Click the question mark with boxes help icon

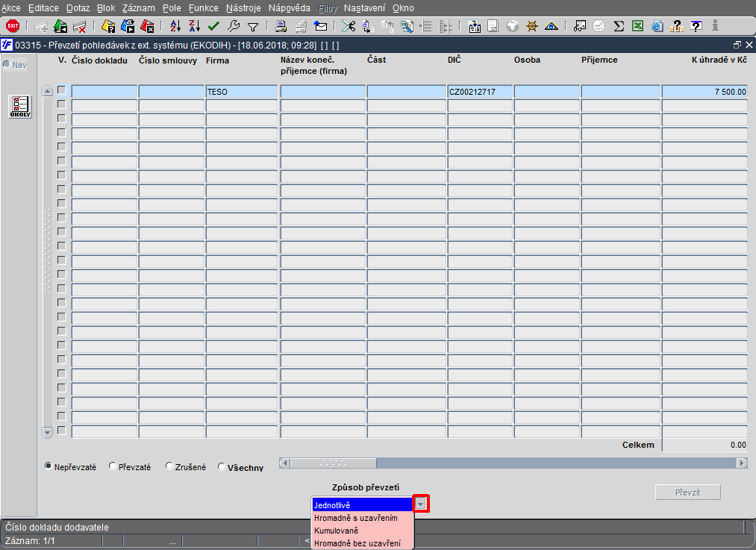pos(676,26)
